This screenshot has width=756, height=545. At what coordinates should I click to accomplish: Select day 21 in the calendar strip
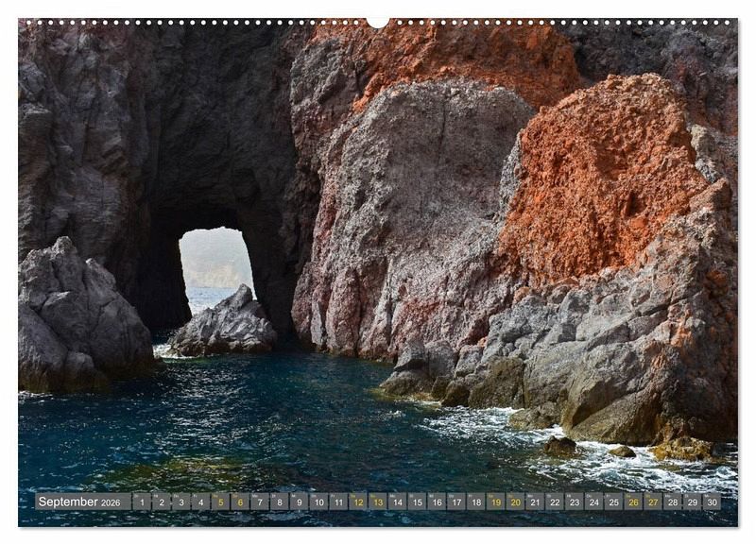point(535,502)
